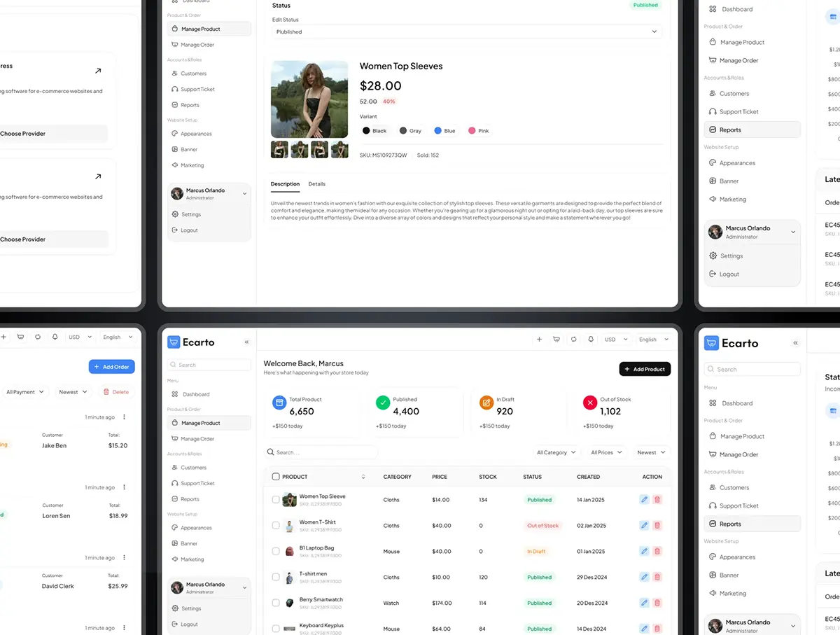
Task: Click the search field above the product table
Action: pos(322,453)
